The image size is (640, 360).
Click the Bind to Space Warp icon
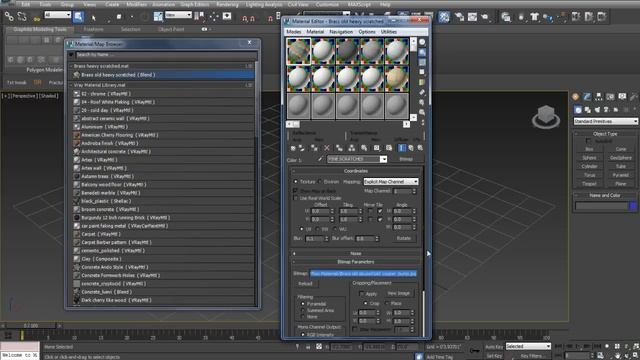pyautogui.click(x=37, y=18)
